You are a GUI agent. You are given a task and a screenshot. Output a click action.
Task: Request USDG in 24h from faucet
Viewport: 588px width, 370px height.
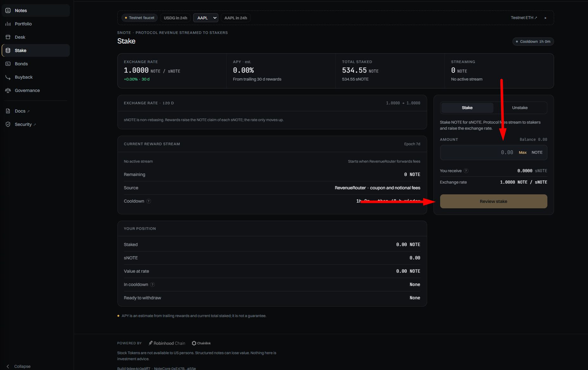(175, 18)
